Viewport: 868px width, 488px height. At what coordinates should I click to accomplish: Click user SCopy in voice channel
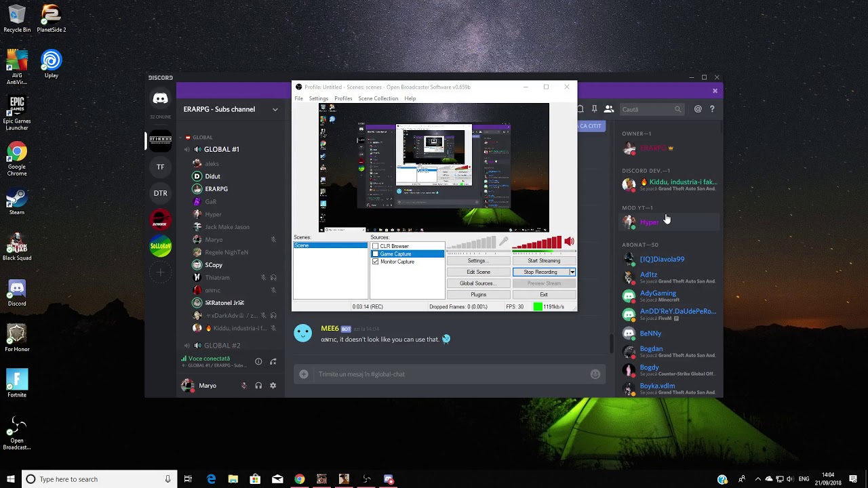(214, 265)
